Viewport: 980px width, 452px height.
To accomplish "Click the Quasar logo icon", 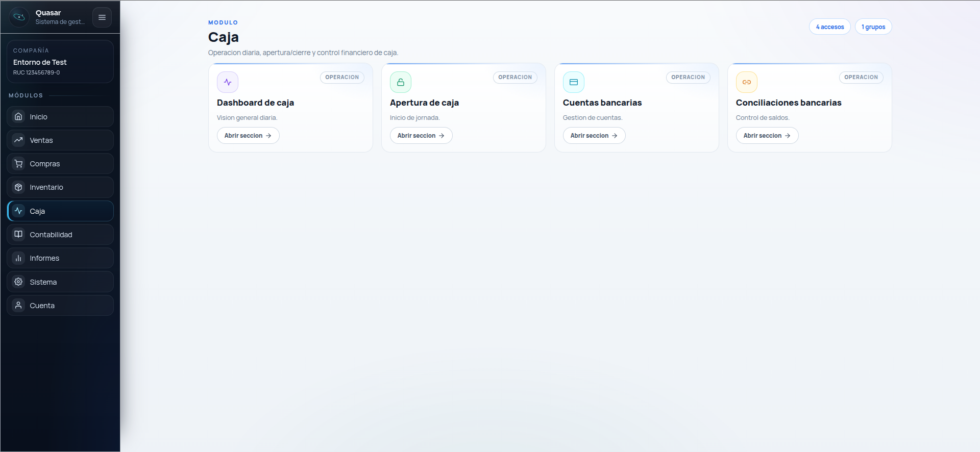I will point(19,17).
